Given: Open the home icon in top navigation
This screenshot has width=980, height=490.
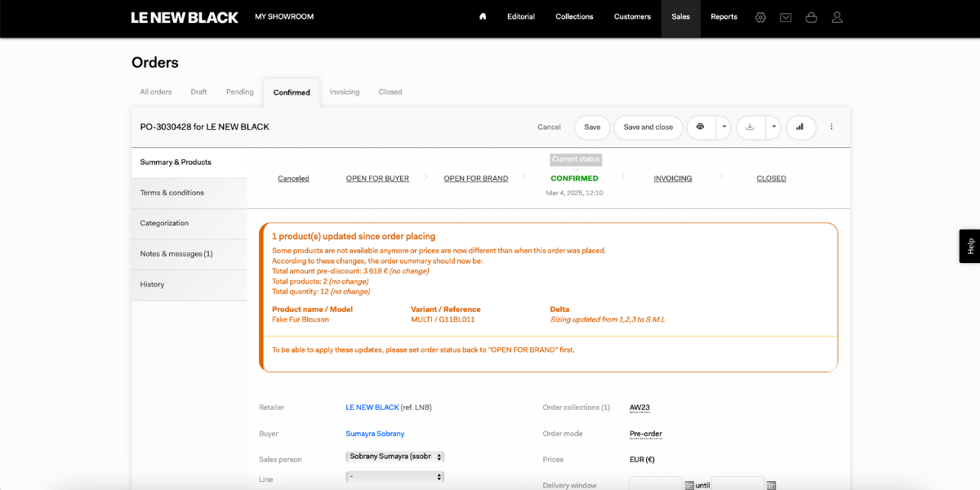Looking at the screenshot, I should point(483,16).
